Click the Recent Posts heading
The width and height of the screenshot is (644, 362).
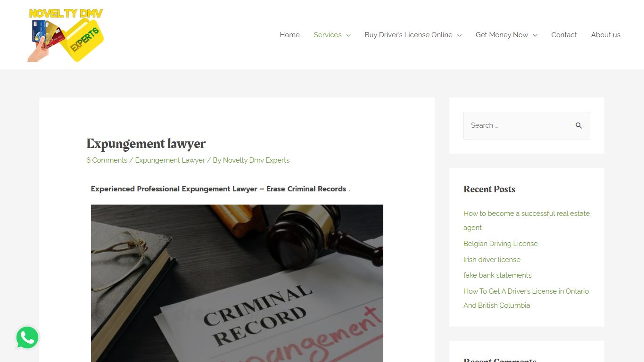click(489, 189)
